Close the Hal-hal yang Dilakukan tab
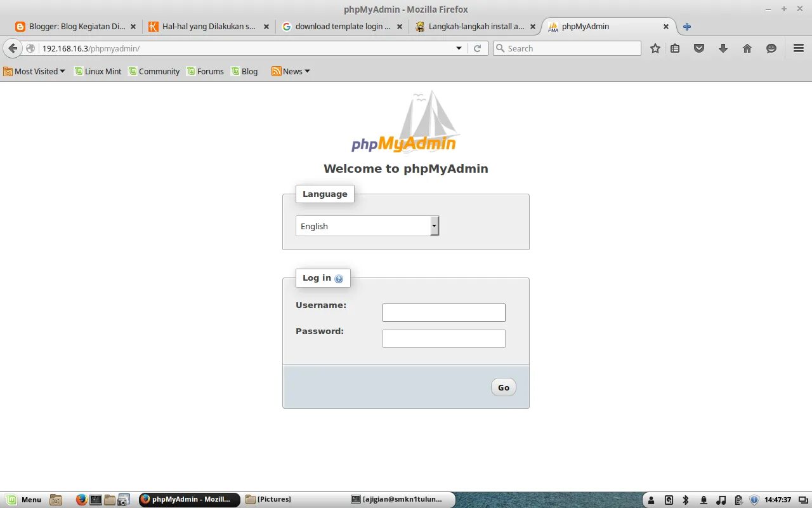 pos(266,27)
